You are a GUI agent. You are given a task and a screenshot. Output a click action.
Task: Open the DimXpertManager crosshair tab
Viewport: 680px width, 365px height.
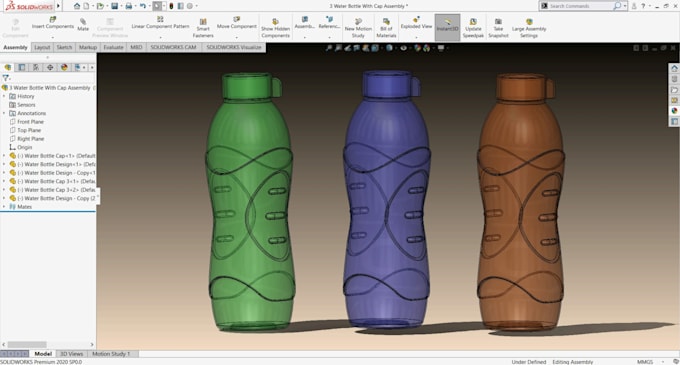[50, 67]
